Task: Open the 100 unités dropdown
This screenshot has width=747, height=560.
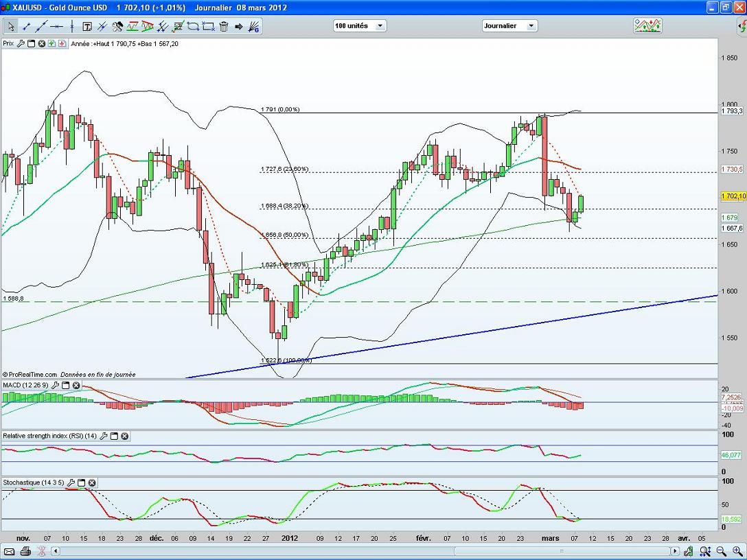Action: [360, 25]
